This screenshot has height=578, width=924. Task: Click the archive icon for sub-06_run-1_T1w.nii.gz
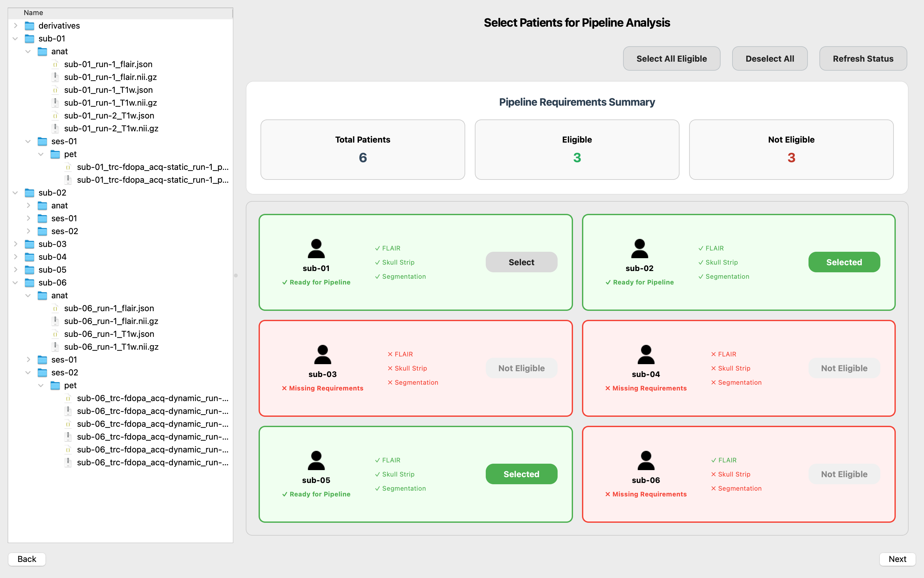pos(56,347)
